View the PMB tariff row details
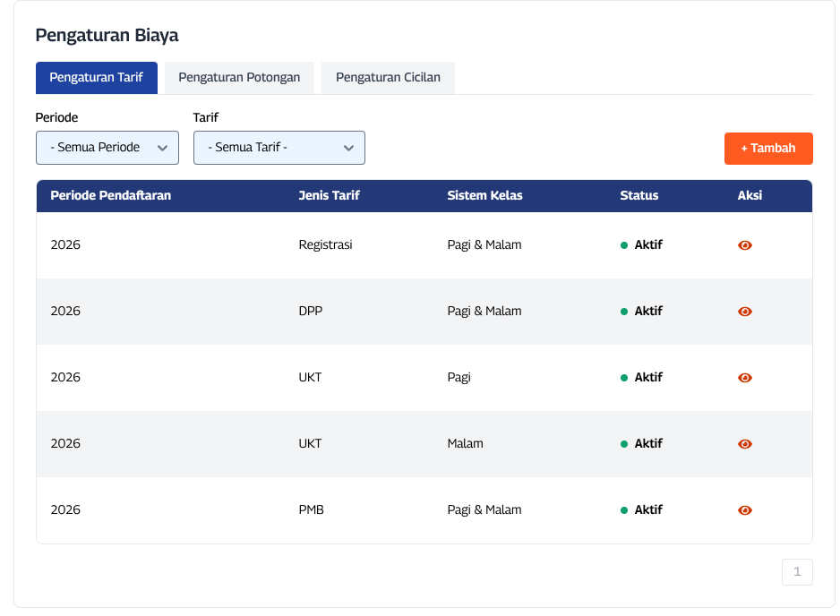 coord(744,510)
